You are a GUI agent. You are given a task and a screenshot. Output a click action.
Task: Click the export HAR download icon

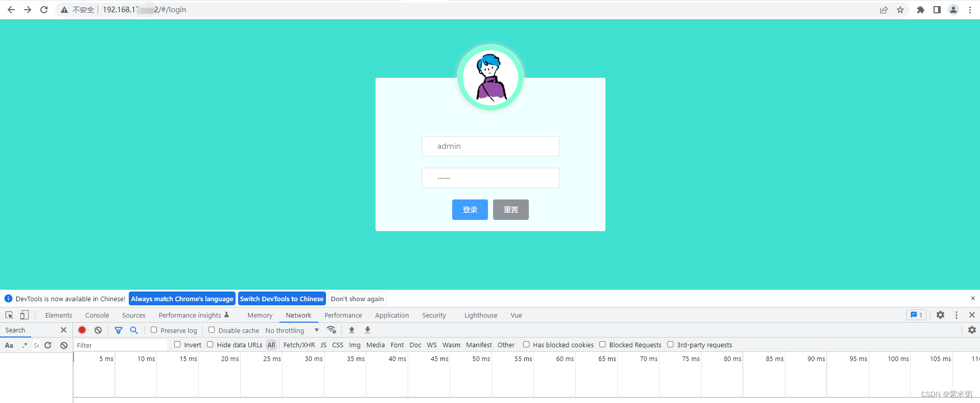click(367, 330)
